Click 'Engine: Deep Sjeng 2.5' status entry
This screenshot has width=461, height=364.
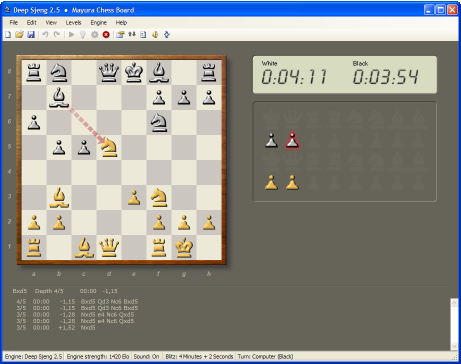[x=33, y=357]
